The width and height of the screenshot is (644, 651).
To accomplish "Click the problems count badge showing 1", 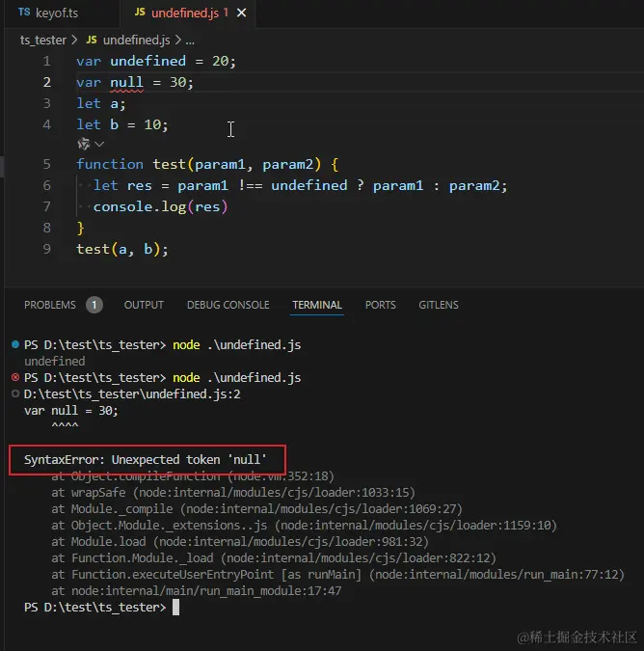I will pos(94,305).
